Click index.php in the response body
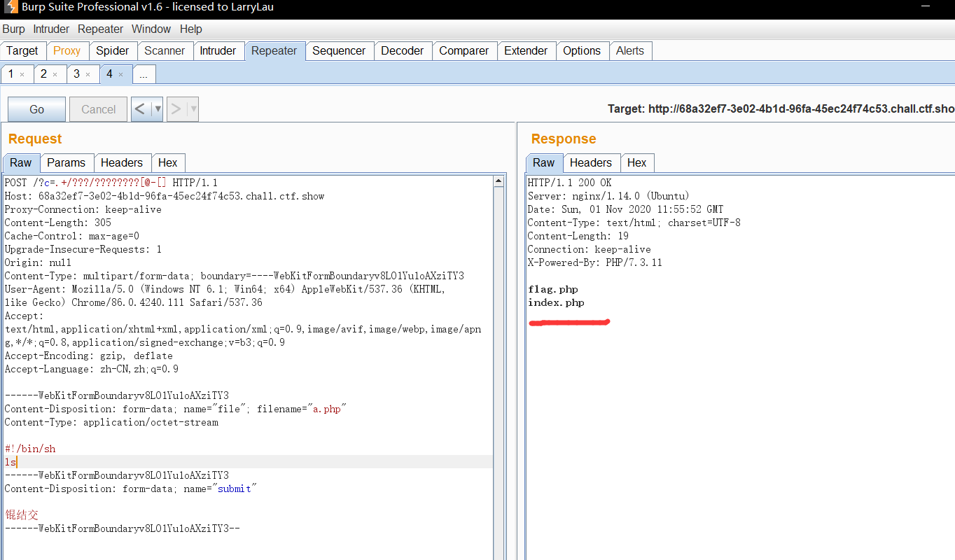Image resolution: width=955 pixels, height=560 pixels. pyautogui.click(x=556, y=302)
